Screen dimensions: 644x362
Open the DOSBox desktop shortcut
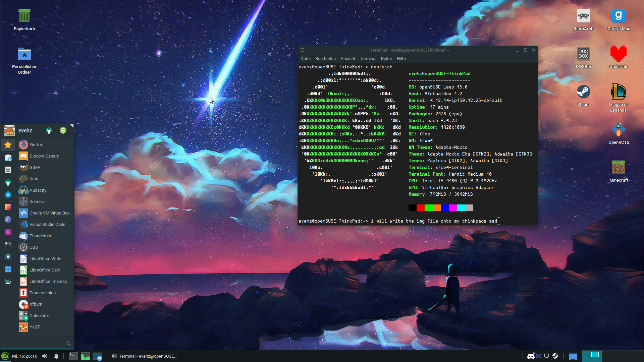pos(584,58)
